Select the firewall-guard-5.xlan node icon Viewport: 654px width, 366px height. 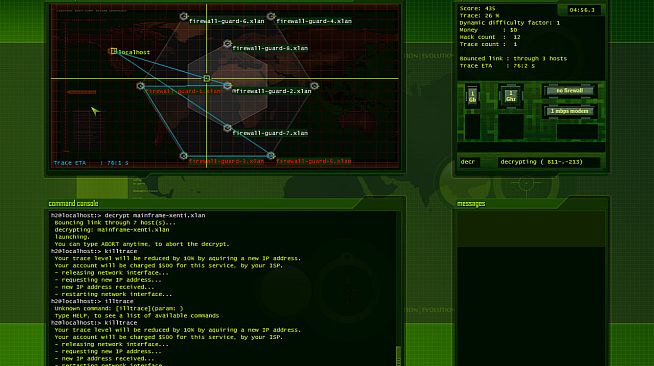point(271,156)
